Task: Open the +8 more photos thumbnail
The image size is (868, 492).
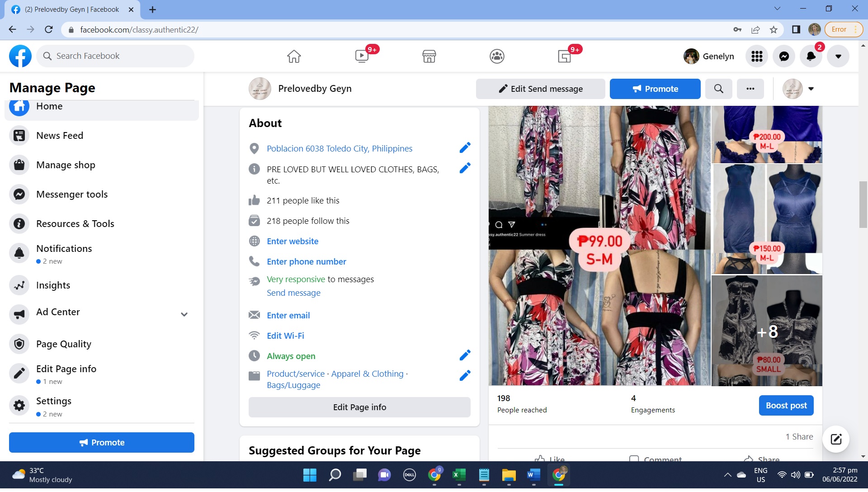Action: pos(767,331)
